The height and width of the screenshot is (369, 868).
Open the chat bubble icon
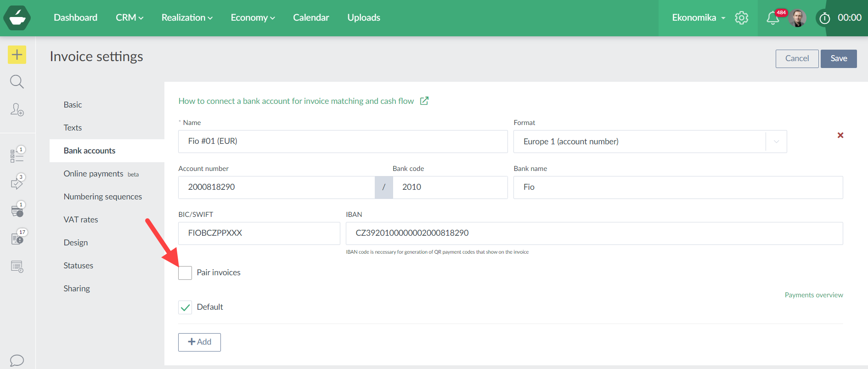[17, 360]
